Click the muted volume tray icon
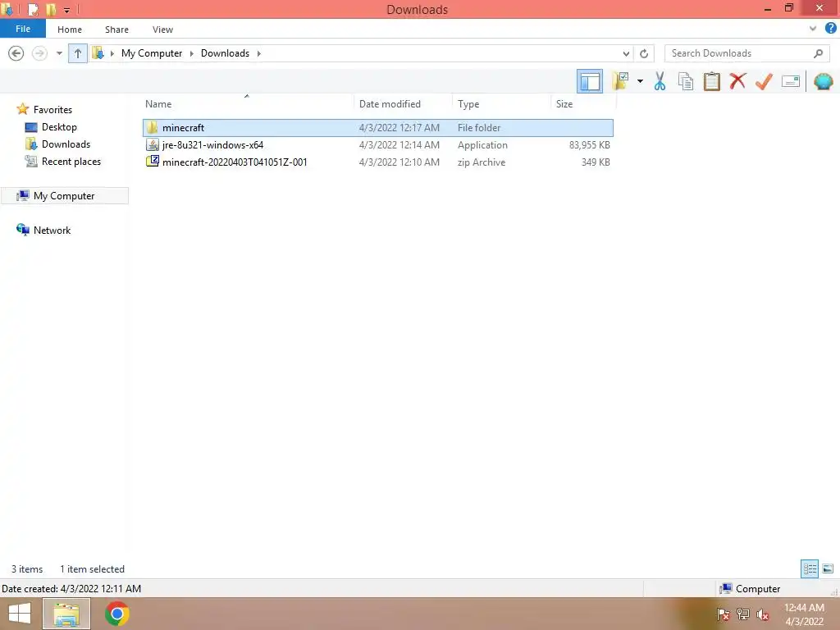This screenshot has height=630, width=840. click(x=762, y=614)
